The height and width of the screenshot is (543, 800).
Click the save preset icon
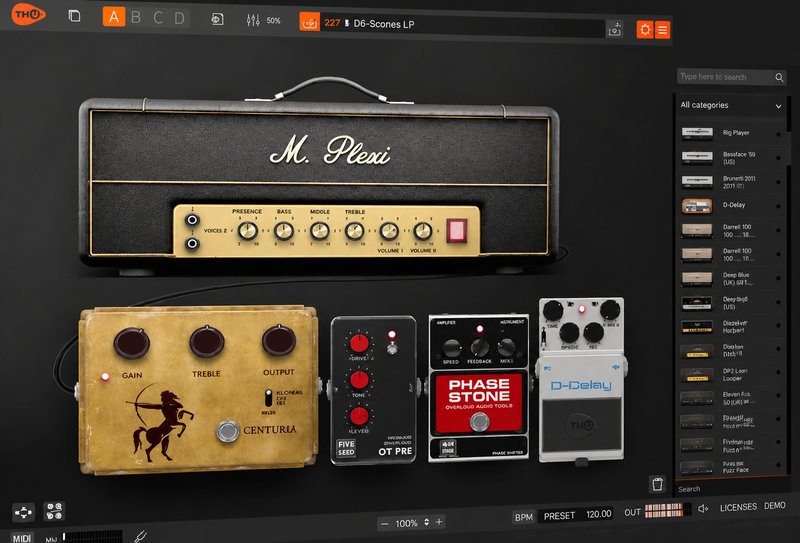click(615, 29)
